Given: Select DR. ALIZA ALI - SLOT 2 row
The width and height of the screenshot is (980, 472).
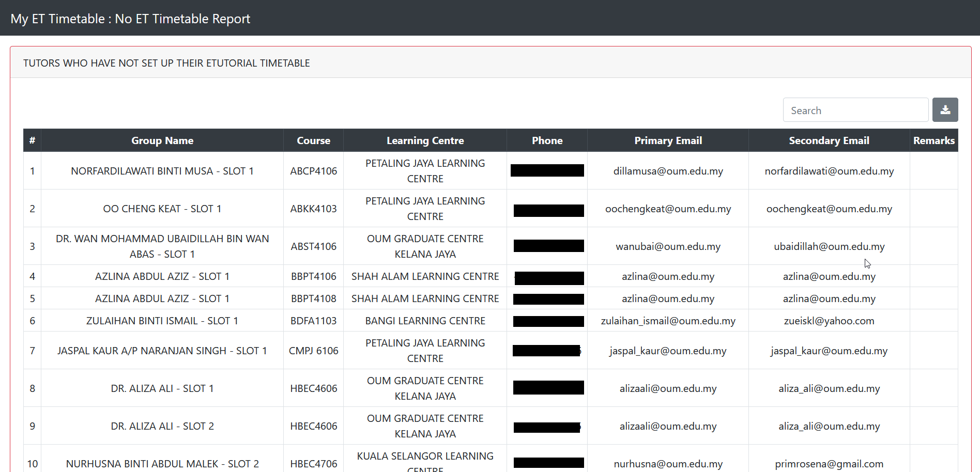Looking at the screenshot, I should click(162, 426).
